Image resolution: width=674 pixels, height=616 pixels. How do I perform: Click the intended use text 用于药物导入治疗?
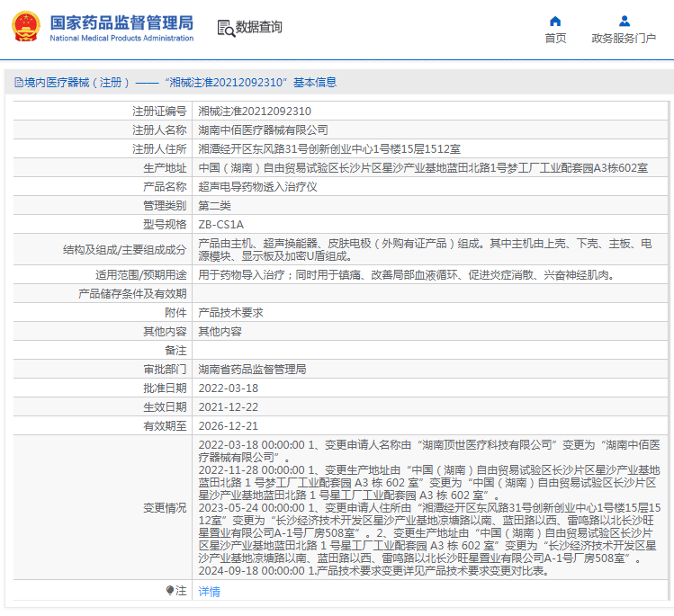tap(405, 275)
